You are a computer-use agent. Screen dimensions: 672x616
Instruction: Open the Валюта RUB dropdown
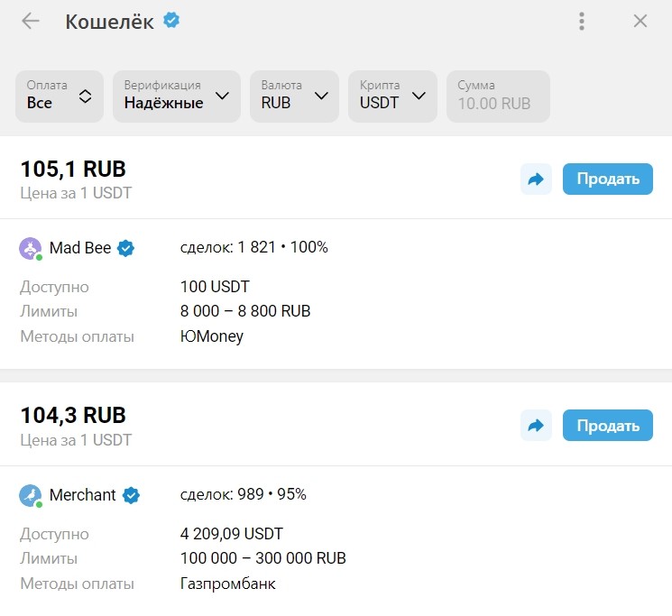[x=295, y=96]
